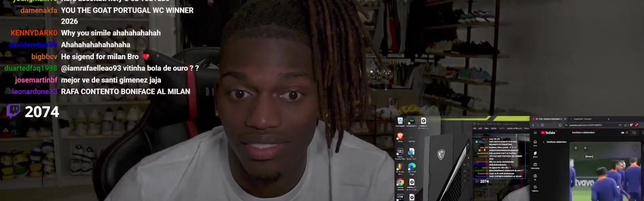Open Elgato Camera Hub shortcut
The image size is (644, 201).
pos(400,151)
